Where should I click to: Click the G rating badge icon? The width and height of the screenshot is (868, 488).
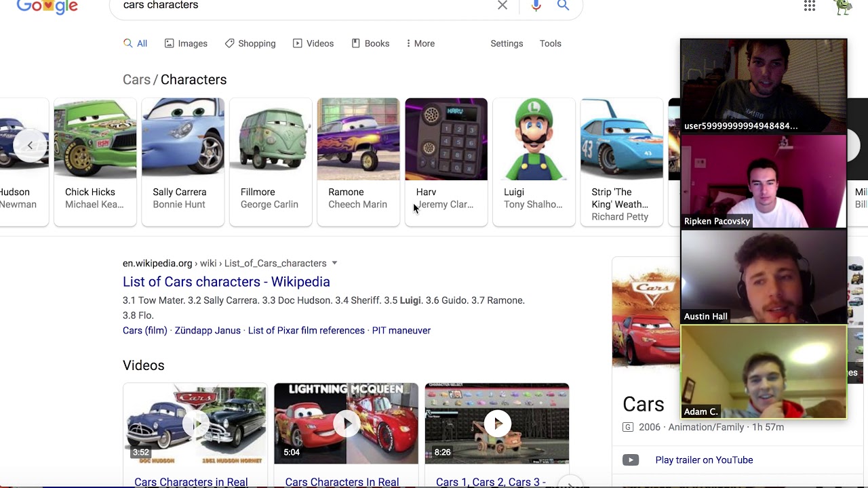[628, 427]
